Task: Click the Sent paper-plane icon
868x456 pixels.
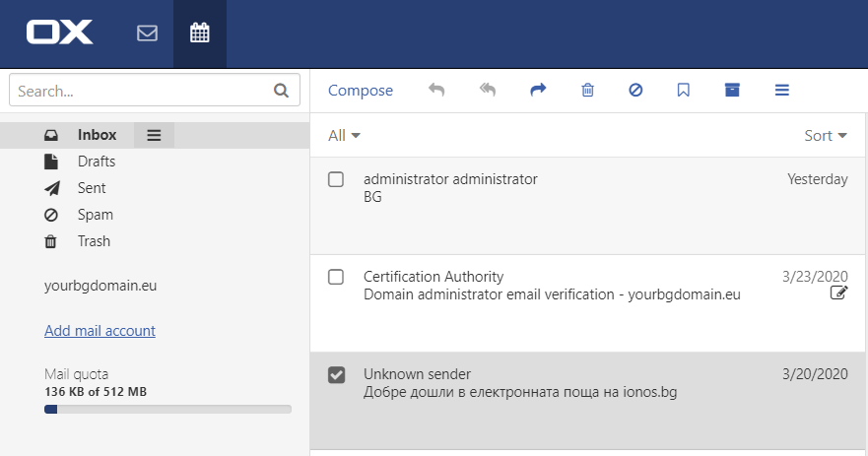Action: (x=52, y=189)
